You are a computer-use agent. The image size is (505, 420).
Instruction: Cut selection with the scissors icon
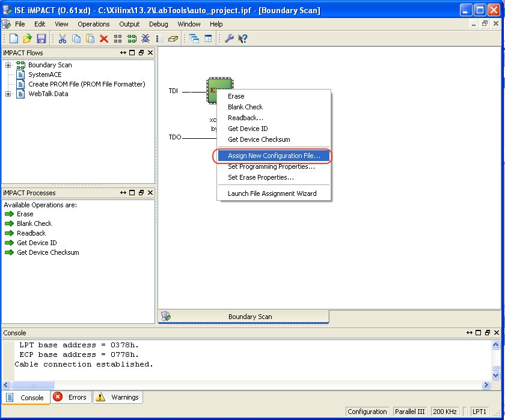pos(62,38)
